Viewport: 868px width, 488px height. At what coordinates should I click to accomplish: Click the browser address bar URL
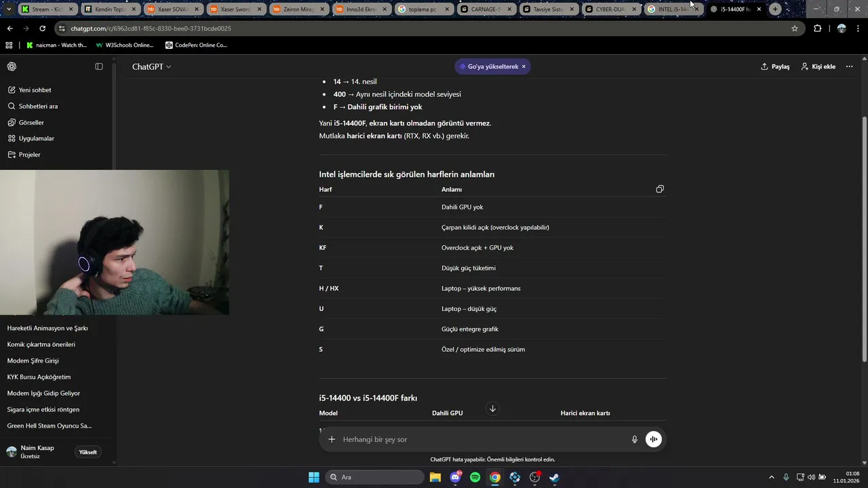point(151,28)
